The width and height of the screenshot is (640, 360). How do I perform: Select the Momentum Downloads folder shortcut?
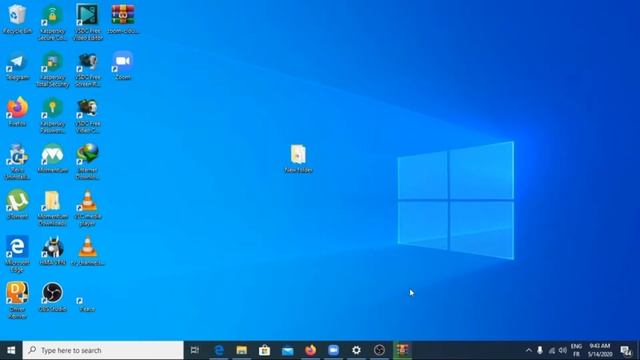pos(52,208)
